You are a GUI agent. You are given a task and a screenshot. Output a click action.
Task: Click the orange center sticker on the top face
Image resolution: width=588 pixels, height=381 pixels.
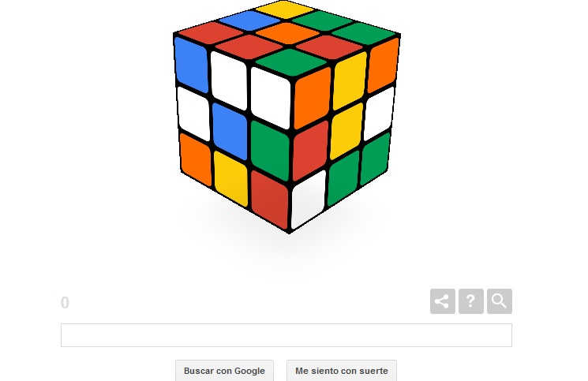coord(287,33)
